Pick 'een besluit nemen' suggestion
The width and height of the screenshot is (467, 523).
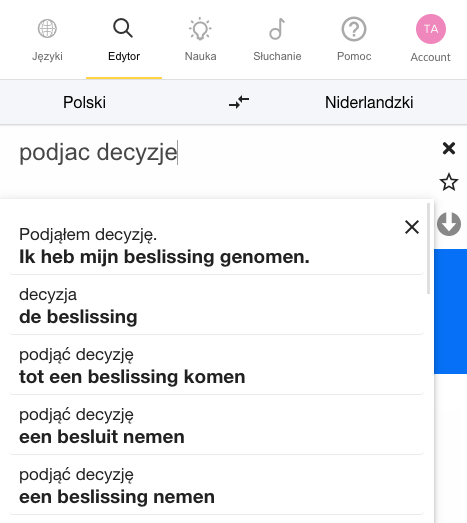(x=216, y=426)
